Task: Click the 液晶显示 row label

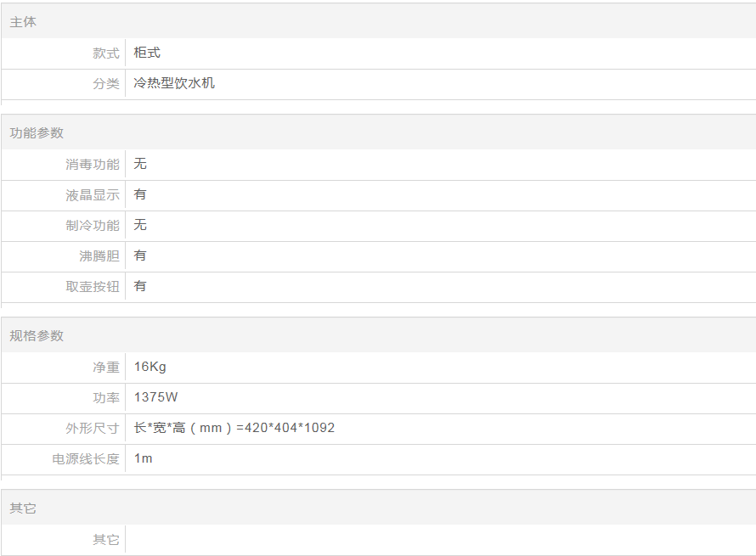Action: [93, 195]
